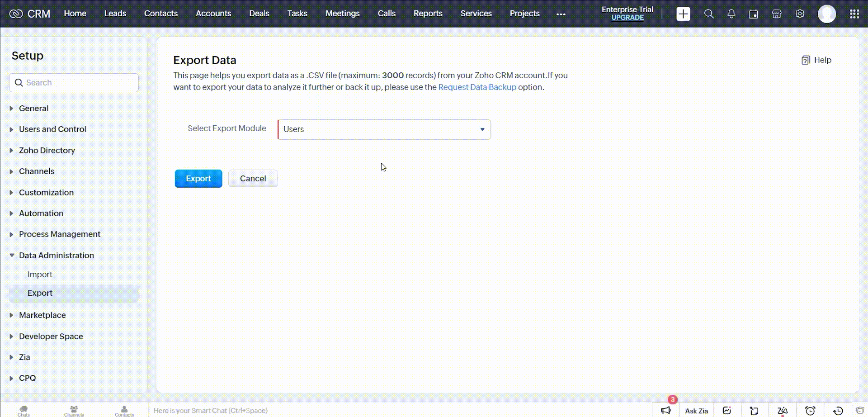Open the Select Export Module dropdown
The image size is (868, 417).
coord(384,129)
